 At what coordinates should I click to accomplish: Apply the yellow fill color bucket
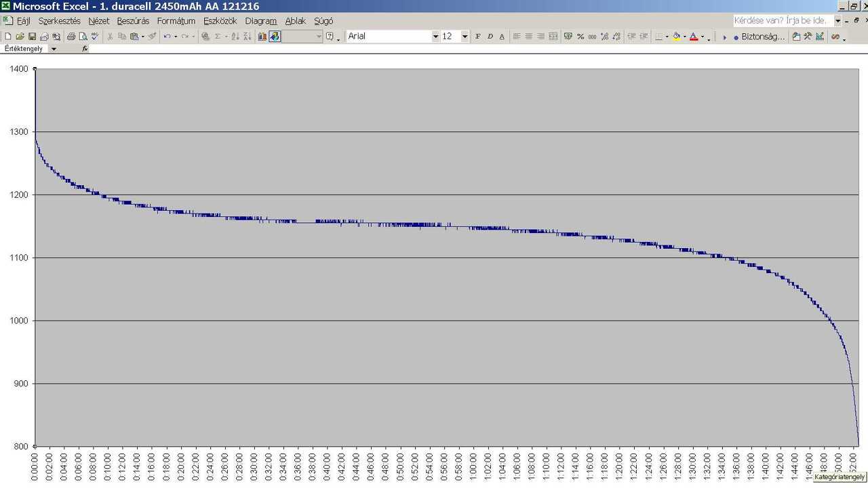pyautogui.click(x=676, y=37)
